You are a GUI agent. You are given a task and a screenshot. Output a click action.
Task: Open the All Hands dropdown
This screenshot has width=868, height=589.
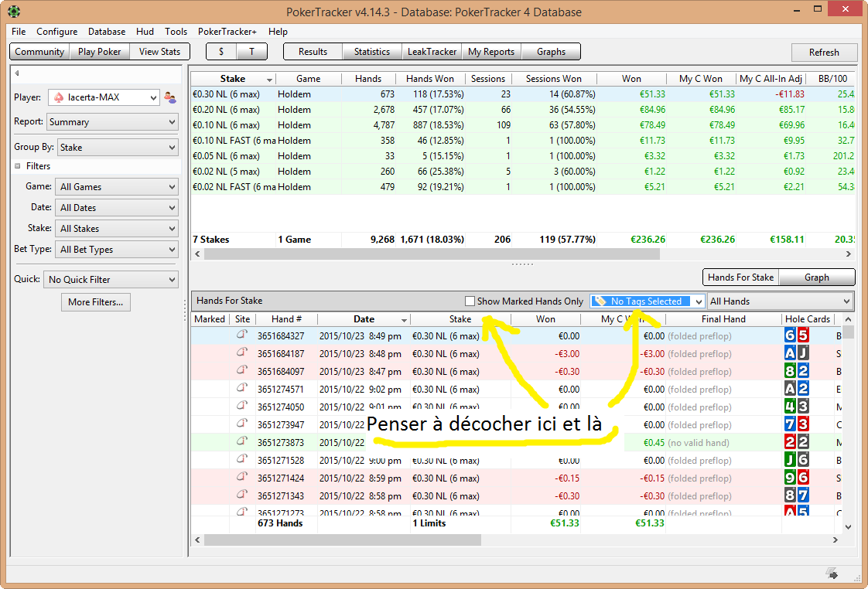click(780, 301)
